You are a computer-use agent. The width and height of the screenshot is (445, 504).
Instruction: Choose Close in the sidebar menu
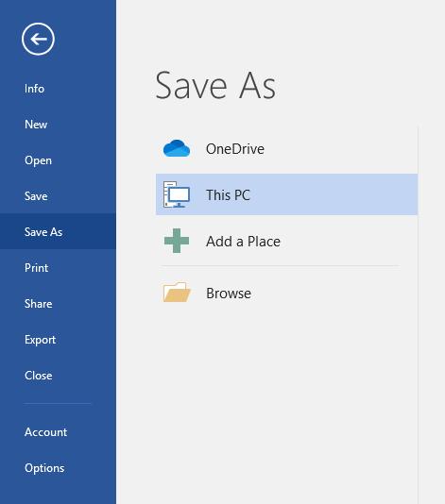[58, 376]
